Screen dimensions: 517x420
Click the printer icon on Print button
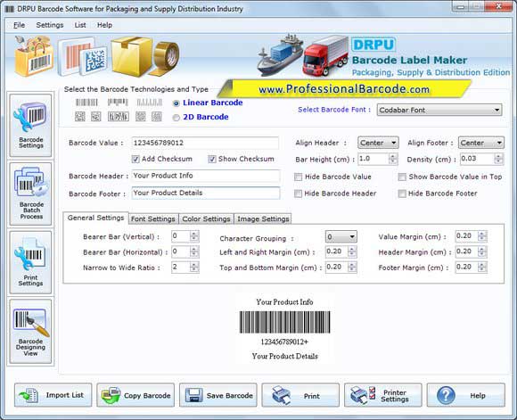tap(282, 395)
